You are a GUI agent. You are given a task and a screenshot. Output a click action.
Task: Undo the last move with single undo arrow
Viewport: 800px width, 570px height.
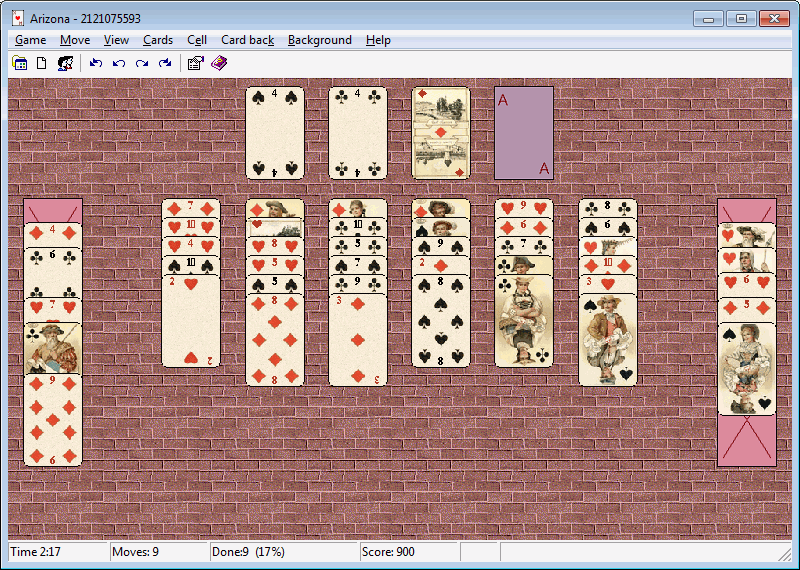coord(119,63)
